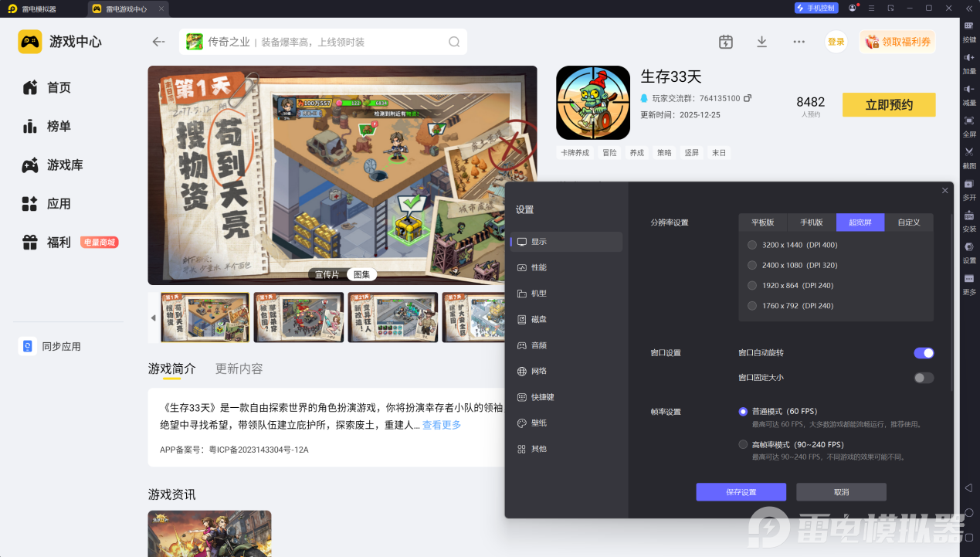
Task: Click the user account icon in title bar
Action: tap(852, 8)
